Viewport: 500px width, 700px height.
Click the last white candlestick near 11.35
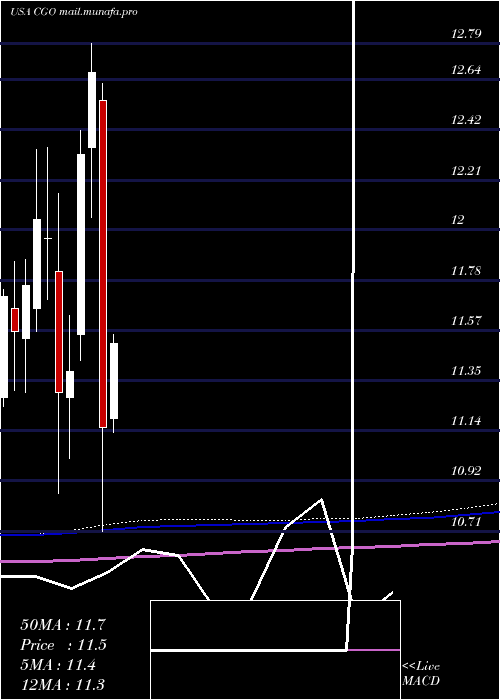[114, 381]
